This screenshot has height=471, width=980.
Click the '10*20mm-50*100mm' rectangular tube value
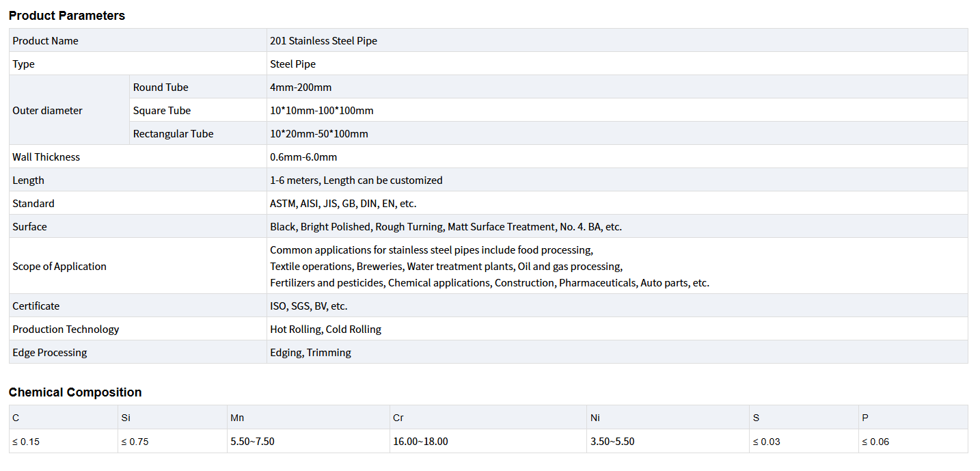coord(319,134)
